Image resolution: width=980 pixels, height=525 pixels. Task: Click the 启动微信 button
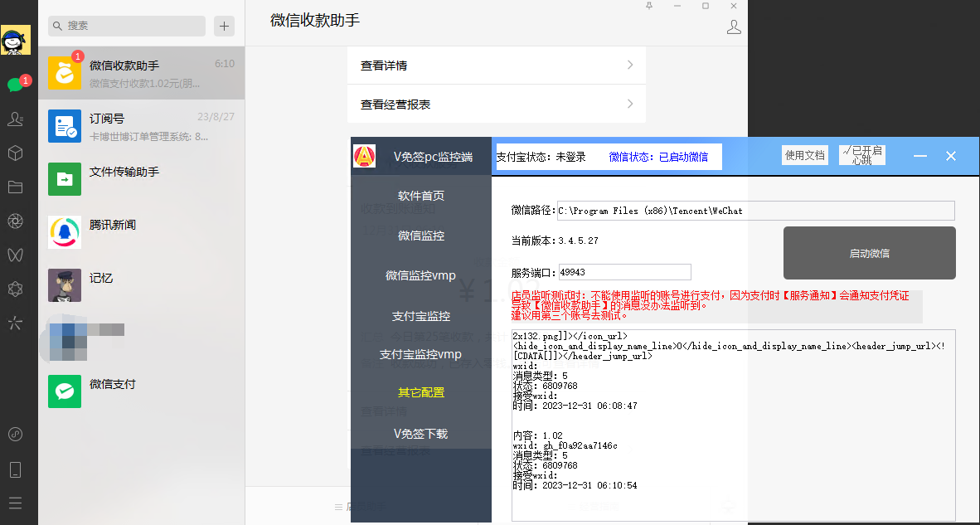868,254
